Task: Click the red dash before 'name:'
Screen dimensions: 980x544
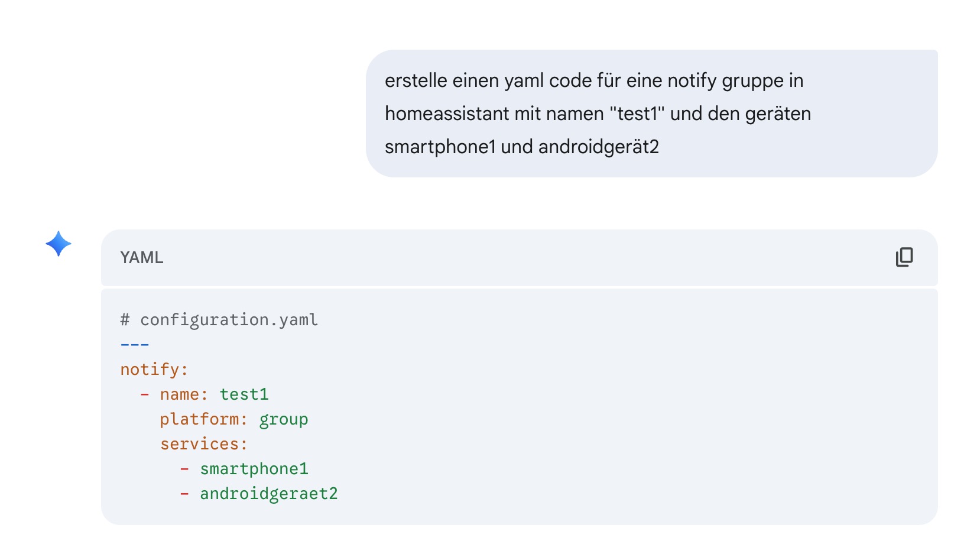Action: 145,394
